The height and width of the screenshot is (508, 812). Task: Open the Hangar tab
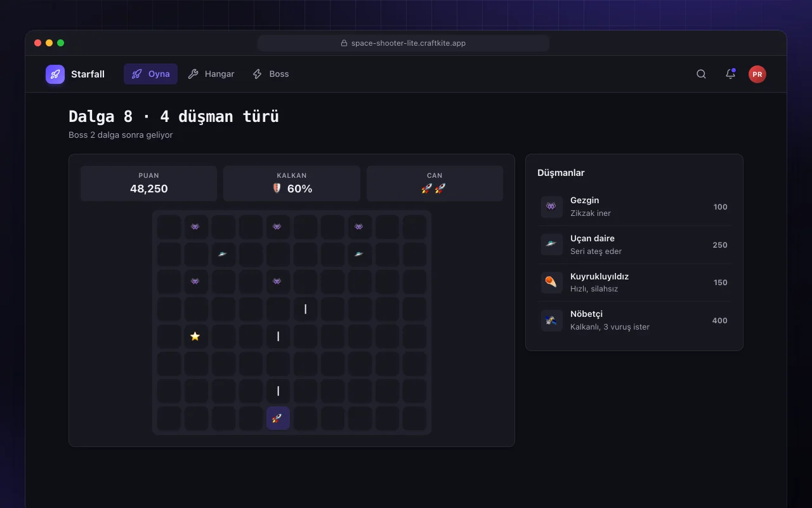pyautogui.click(x=211, y=74)
